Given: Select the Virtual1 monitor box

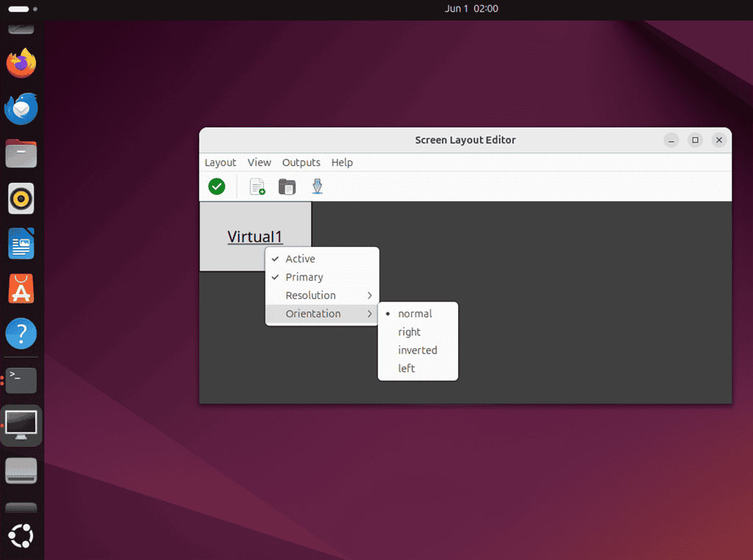Looking at the screenshot, I should tap(255, 236).
